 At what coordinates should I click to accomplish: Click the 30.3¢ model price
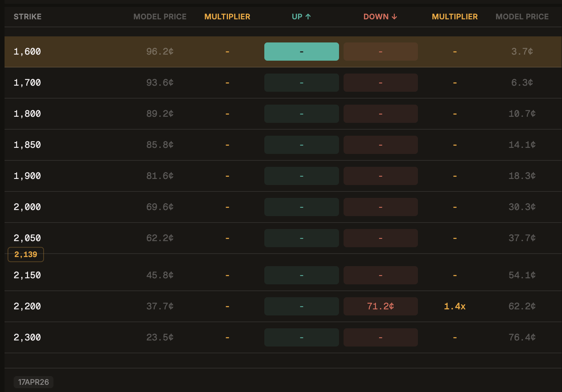pos(522,207)
